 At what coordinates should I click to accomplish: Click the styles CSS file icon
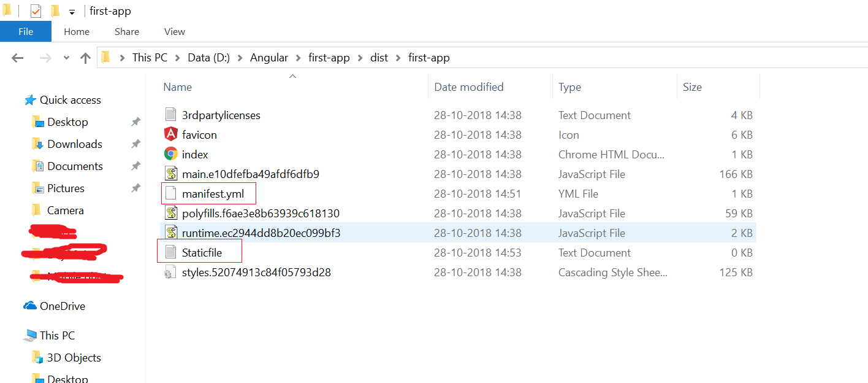pos(170,273)
